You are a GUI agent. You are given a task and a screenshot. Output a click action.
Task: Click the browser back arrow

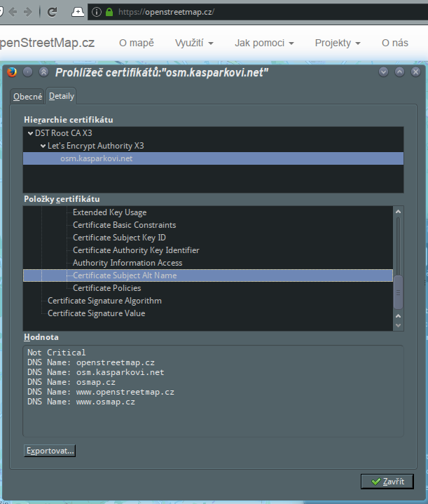pos(13,12)
